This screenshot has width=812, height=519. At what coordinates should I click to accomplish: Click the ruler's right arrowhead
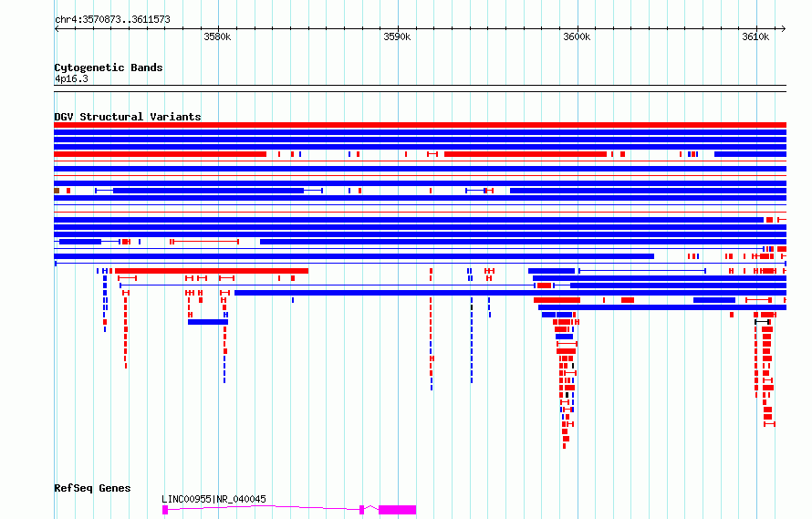pos(784,28)
